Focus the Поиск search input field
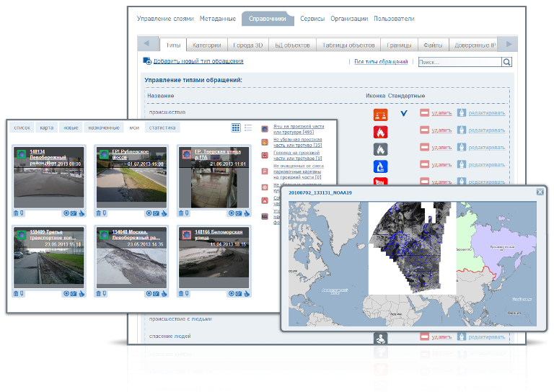554x392 pixels. (x=459, y=62)
